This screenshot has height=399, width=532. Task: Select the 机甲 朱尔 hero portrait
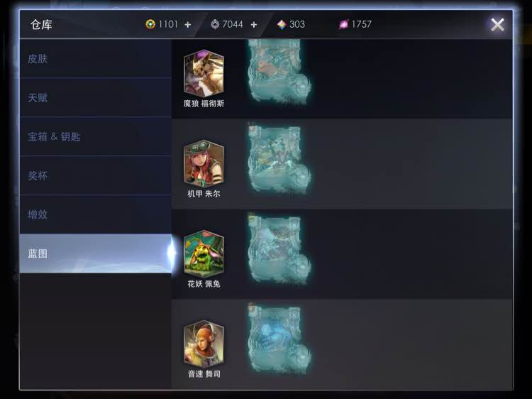point(204,163)
